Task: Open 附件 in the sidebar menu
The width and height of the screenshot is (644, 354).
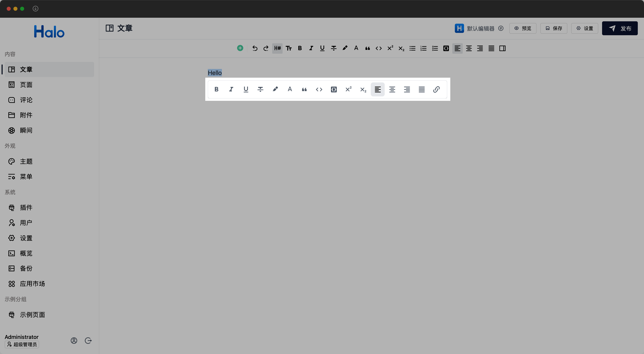Action: click(26, 115)
